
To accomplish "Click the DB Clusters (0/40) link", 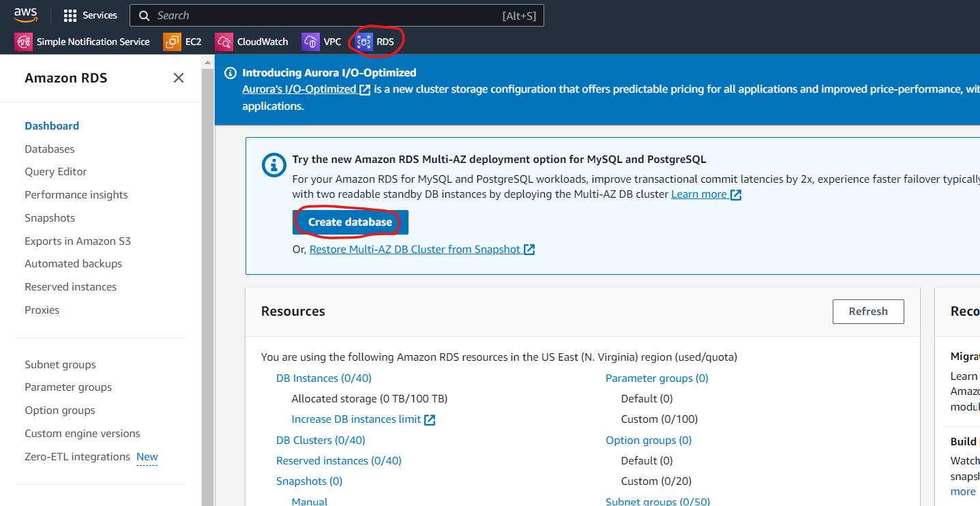I will pyautogui.click(x=321, y=441).
